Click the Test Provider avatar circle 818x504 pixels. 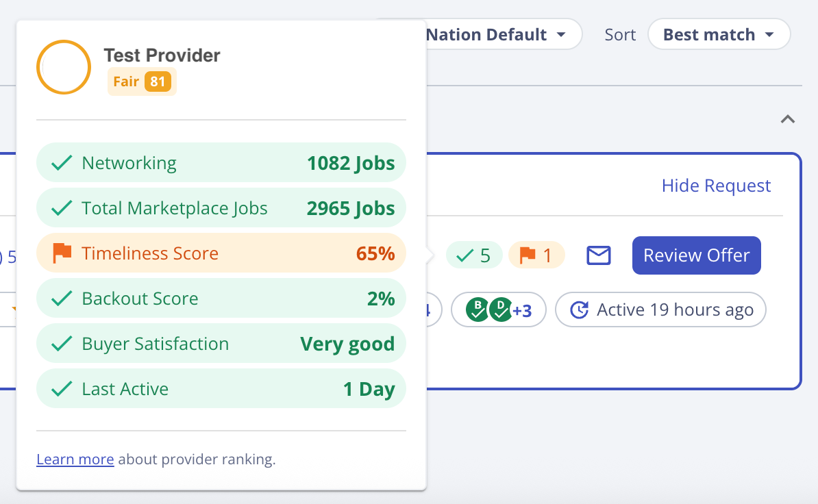click(64, 67)
